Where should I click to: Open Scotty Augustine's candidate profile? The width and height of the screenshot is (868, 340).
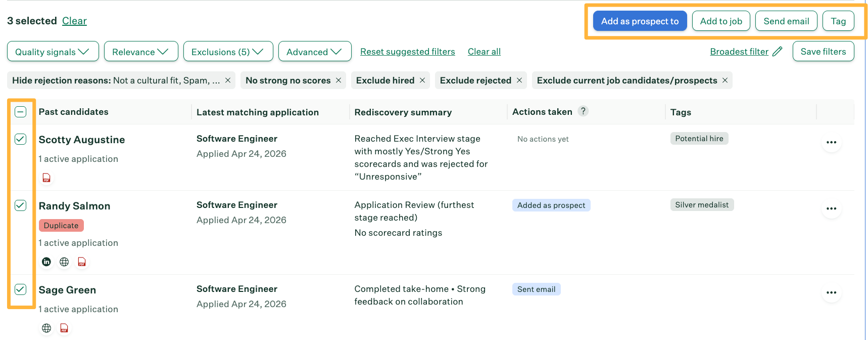pyautogui.click(x=82, y=140)
